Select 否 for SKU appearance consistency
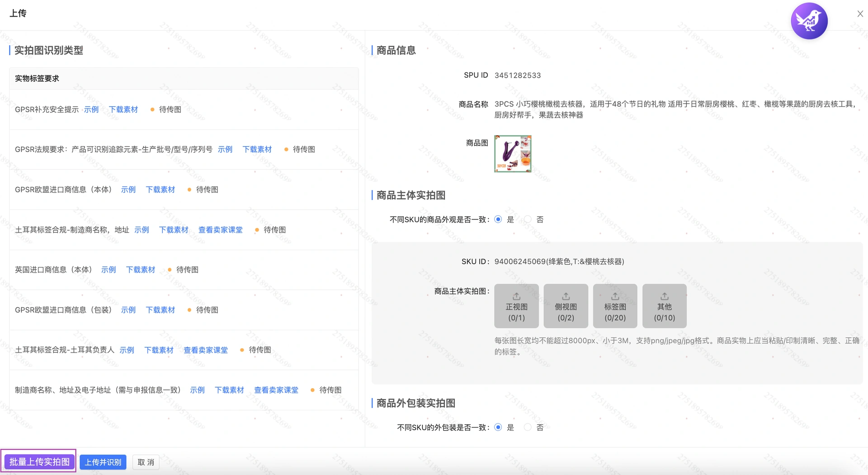The width and height of the screenshot is (868, 475). click(528, 219)
